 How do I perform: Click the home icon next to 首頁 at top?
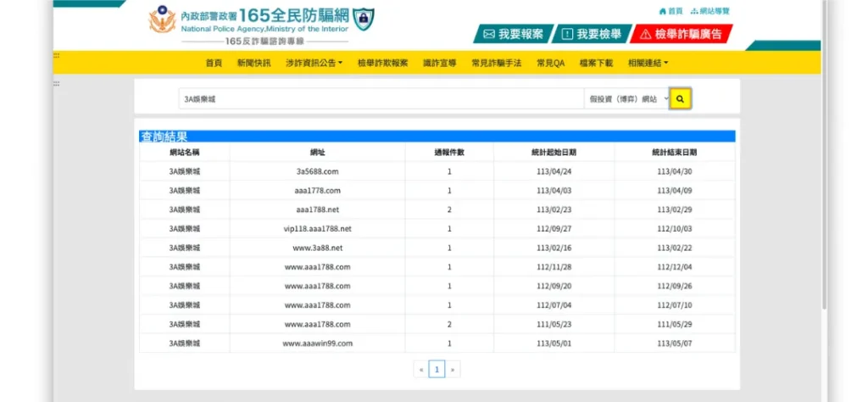point(662,11)
